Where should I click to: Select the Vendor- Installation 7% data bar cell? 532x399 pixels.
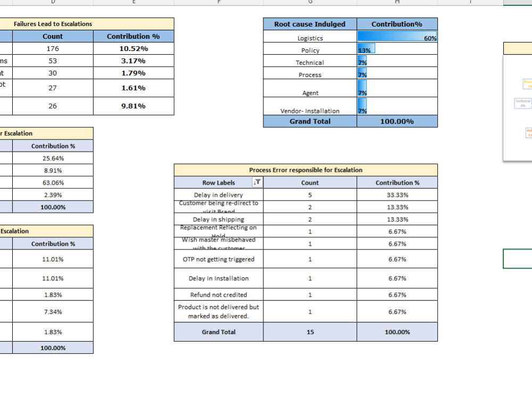[397, 106]
